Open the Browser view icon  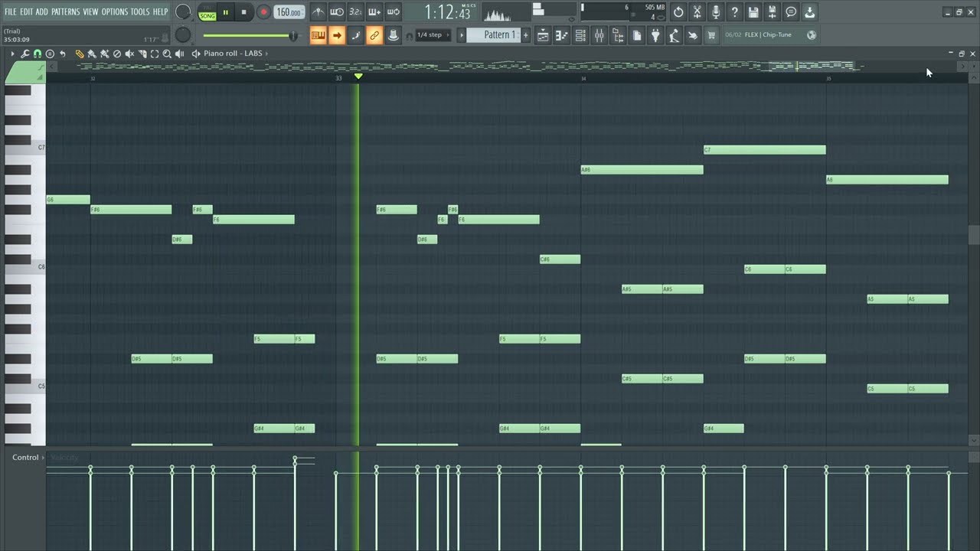tap(617, 35)
